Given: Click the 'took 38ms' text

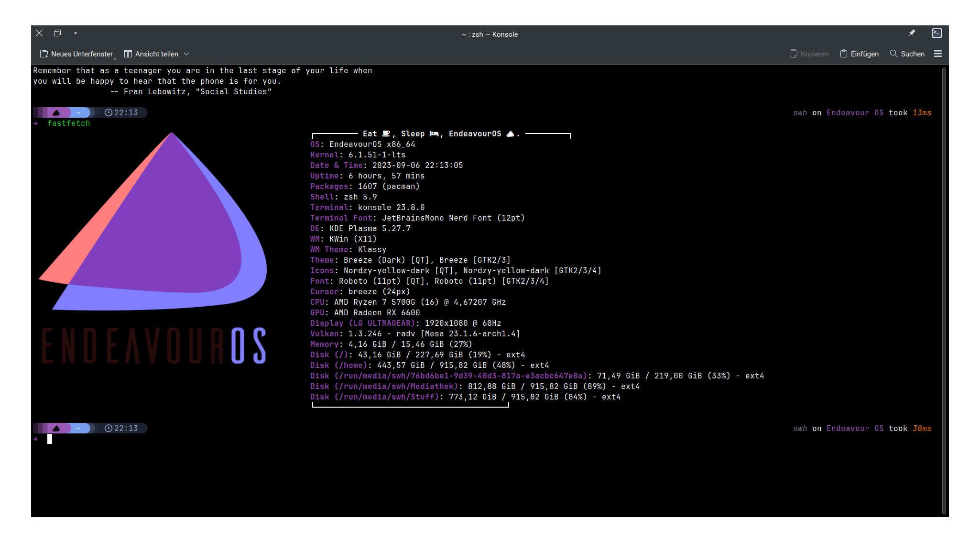Looking at the screenshot, I should 910,429.
